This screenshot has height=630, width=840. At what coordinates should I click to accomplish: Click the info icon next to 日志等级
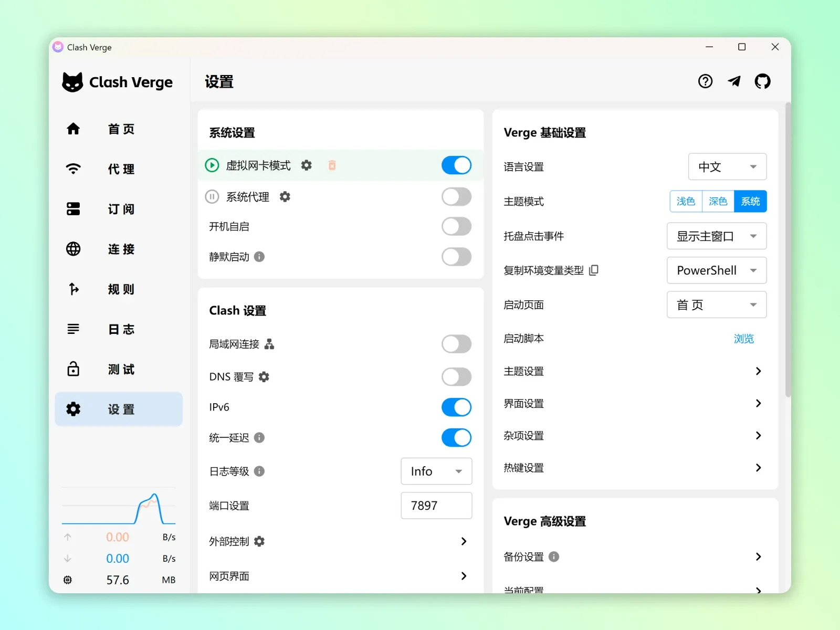click(259, 471)
